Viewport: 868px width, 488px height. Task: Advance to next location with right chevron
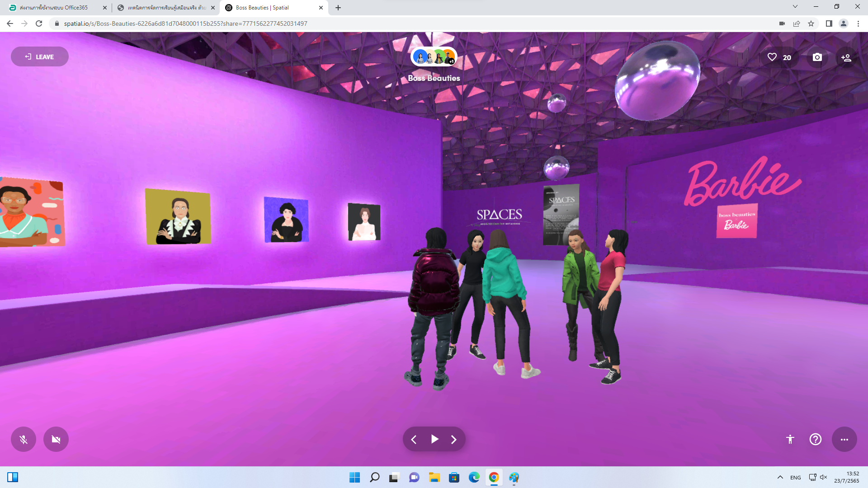[x=453, y=439]
